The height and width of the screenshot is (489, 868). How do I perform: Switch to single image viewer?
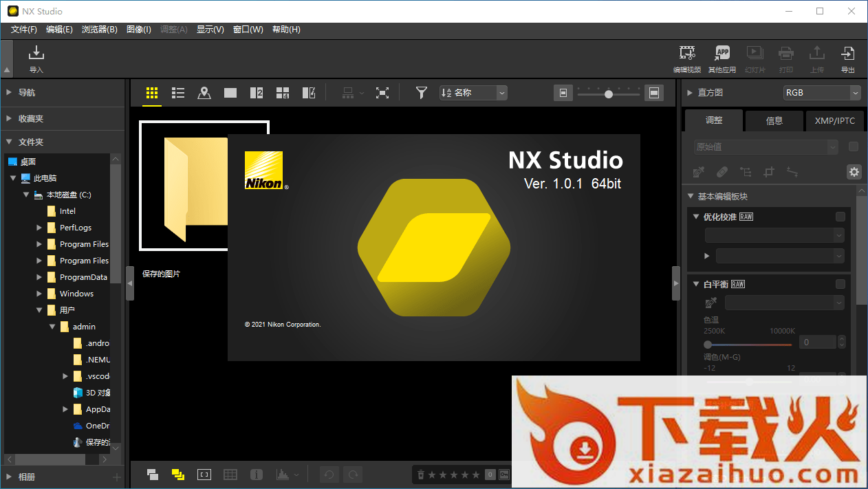click(230, 93)
